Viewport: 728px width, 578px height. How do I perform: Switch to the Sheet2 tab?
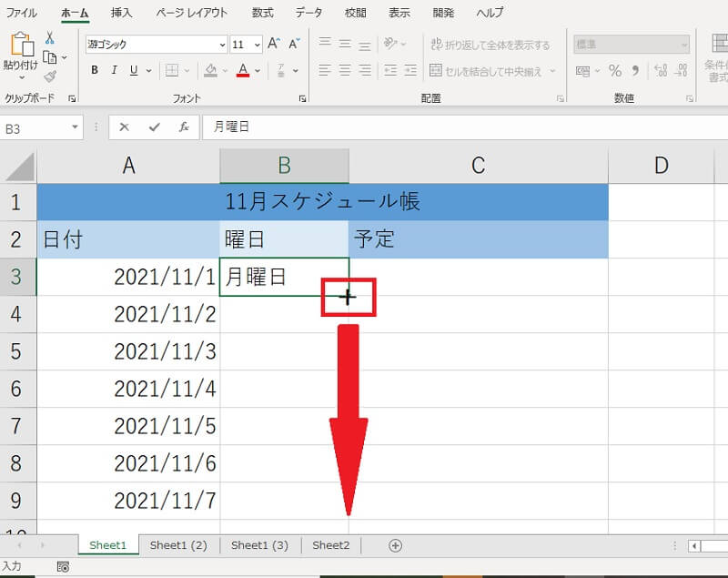click(330, 545)
